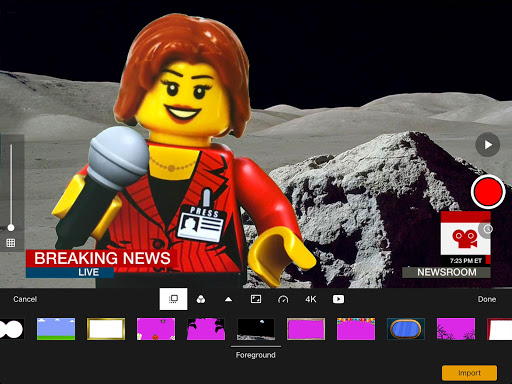512x384 pixels.
Task: Select the balloons border foreground thumbnail
Action: click(x=356, y=329)
